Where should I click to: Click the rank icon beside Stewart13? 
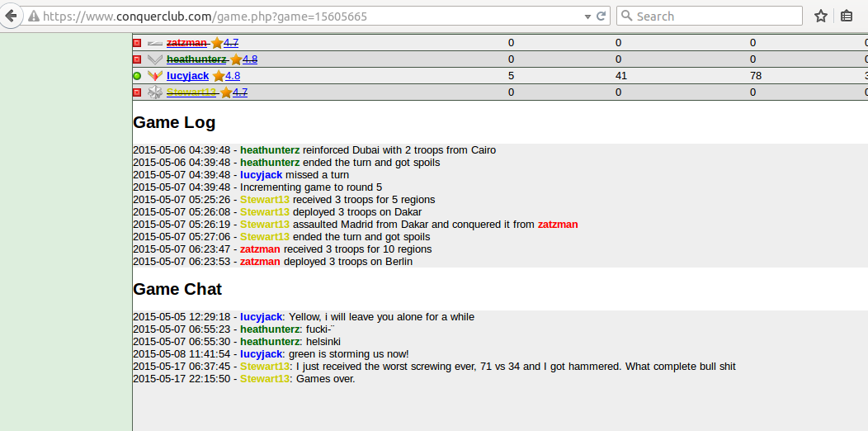(155, 92)
